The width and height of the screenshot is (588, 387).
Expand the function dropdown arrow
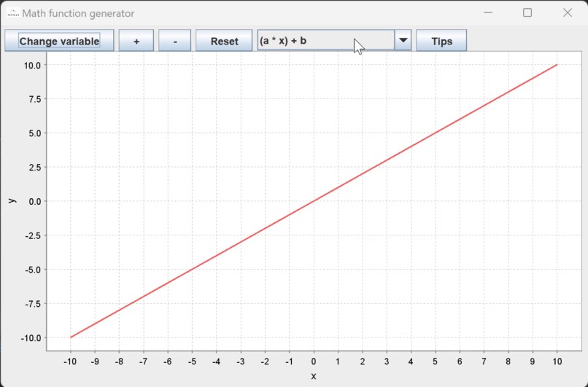coord(403,40)
